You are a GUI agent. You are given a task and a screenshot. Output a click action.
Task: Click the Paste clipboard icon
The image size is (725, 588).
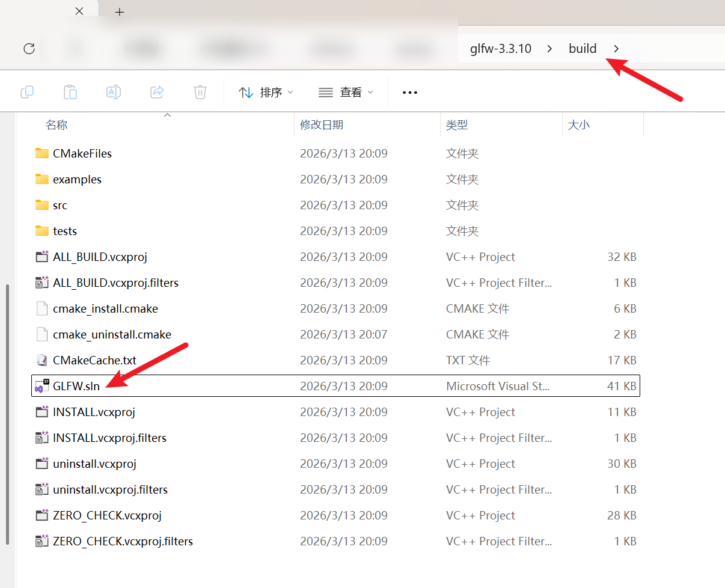pyautogui.click(x=70, y=92)
